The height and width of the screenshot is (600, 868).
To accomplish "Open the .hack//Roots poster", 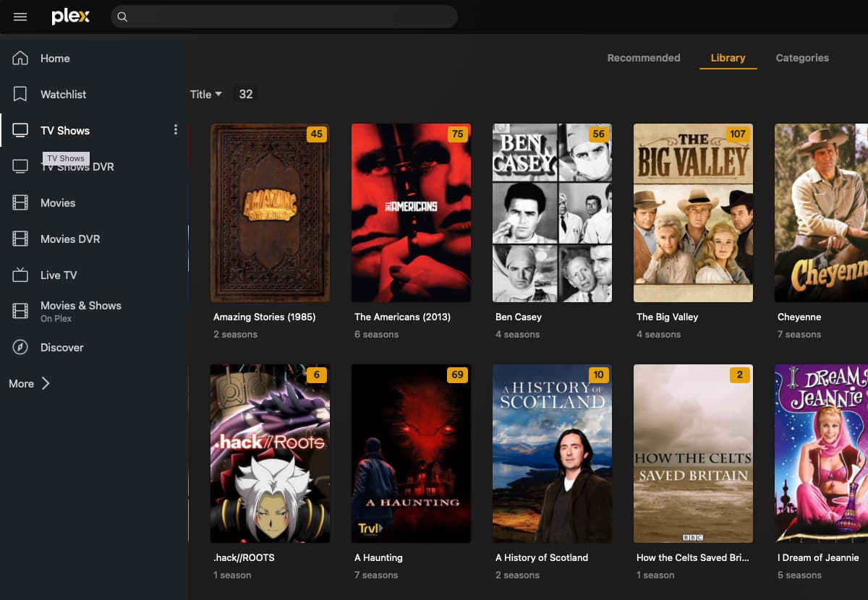I will [x=270, y=453].
